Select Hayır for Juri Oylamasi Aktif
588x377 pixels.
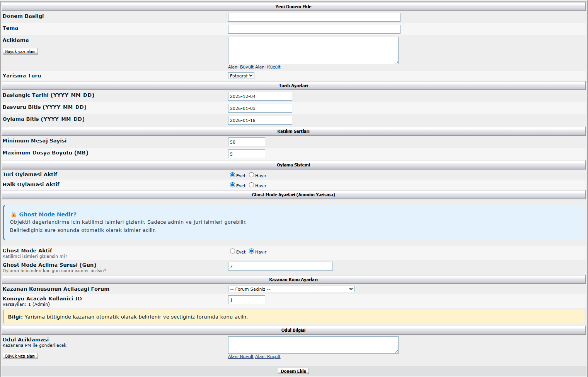tap(251, 175)
